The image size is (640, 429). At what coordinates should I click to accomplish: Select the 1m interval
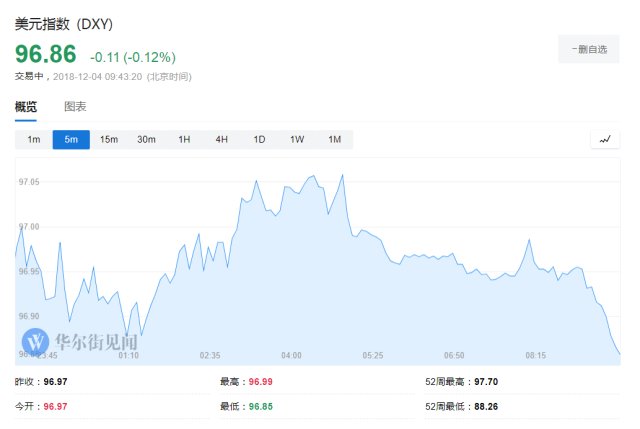tap(34, 140)
